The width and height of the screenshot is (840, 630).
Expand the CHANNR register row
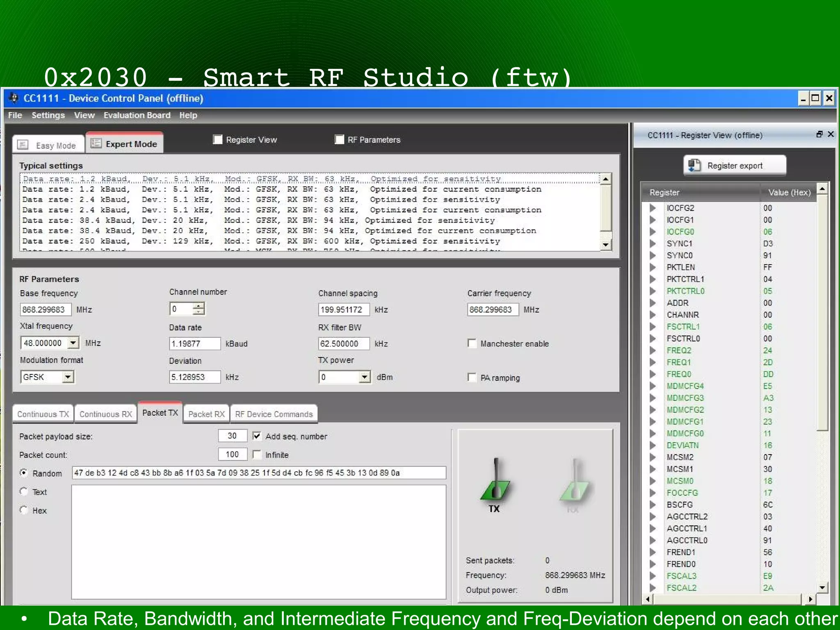click(652, 315)
